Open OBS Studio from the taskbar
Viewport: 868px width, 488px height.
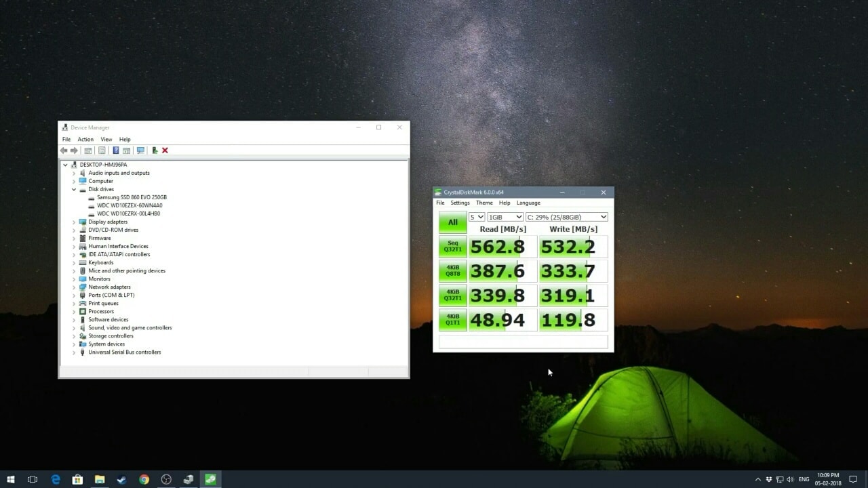point(166,479)
